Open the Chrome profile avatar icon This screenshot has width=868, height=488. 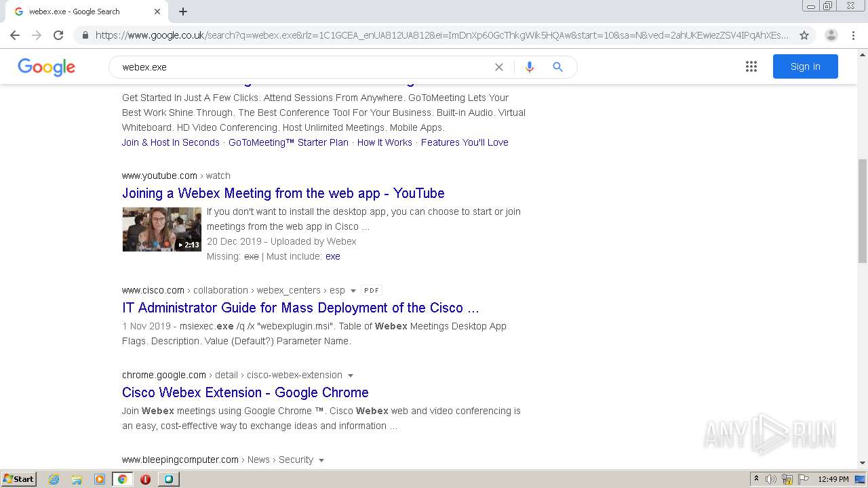click(x=831, y=35)
